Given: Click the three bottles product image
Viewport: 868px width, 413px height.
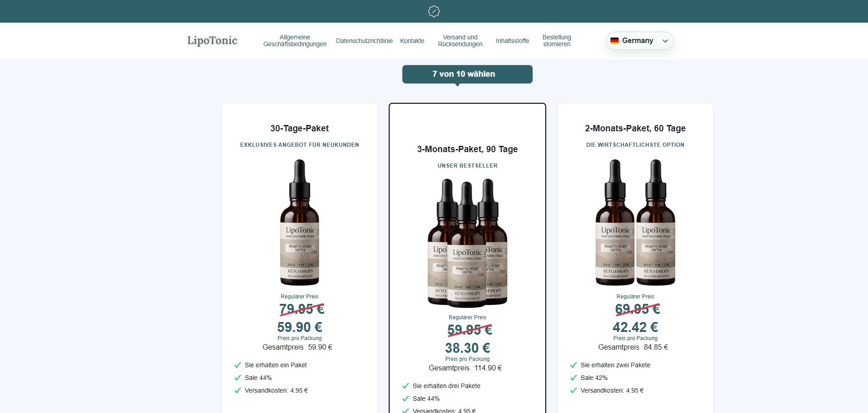Looking at the screenshot, I should coord(467,243).
